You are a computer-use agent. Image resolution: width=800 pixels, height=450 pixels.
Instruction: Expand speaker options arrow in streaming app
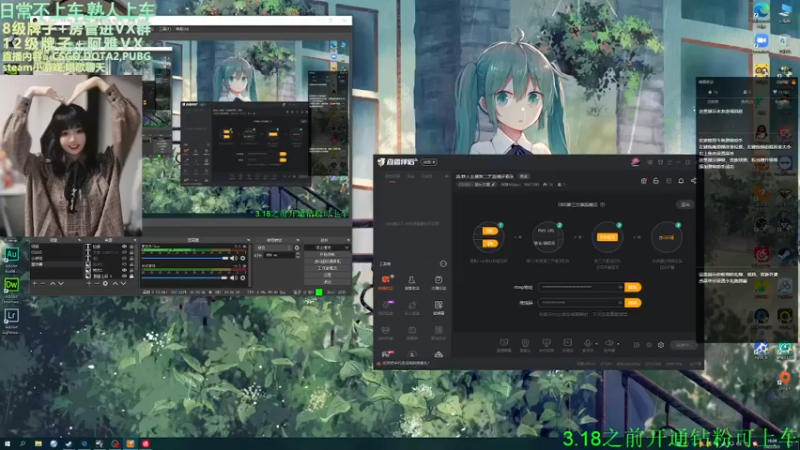click(x=618, y=344)
